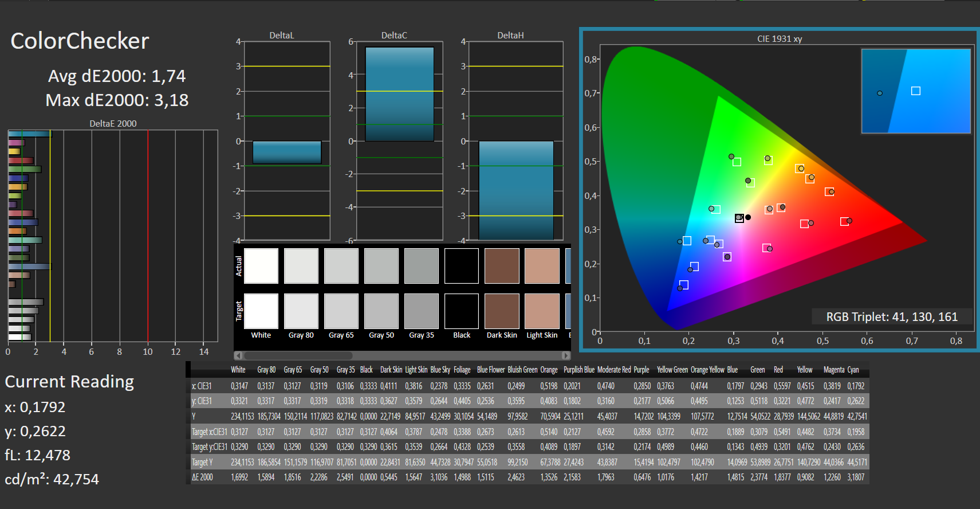980x509 pixels.
Task: Click the swatch strip's right scroll arrow
Action: click(x=566, y=355)
